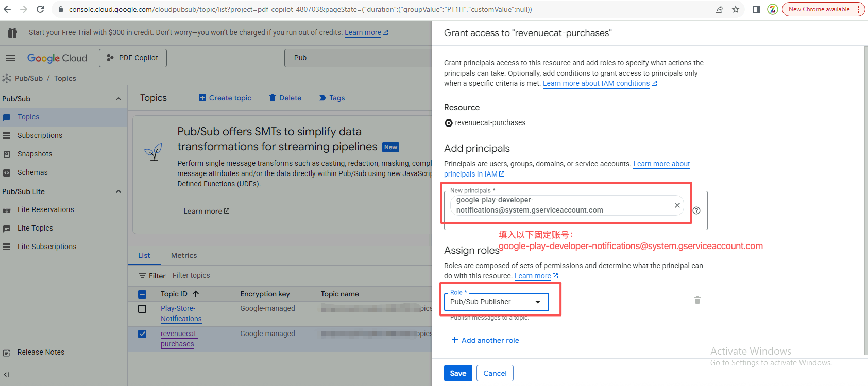Open the hamburger navigation menu
This screenshot has width=868, height=386.
(x=10, y=58)
